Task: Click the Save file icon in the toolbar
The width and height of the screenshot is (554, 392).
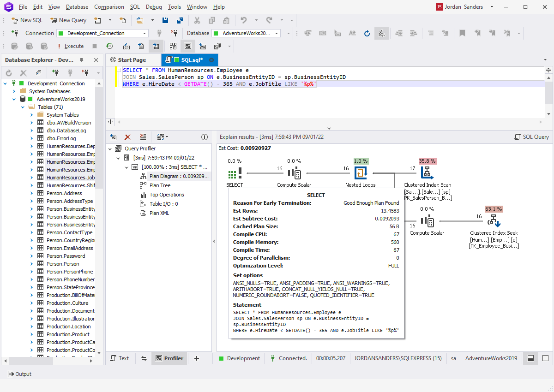Action: pos(165,20)
